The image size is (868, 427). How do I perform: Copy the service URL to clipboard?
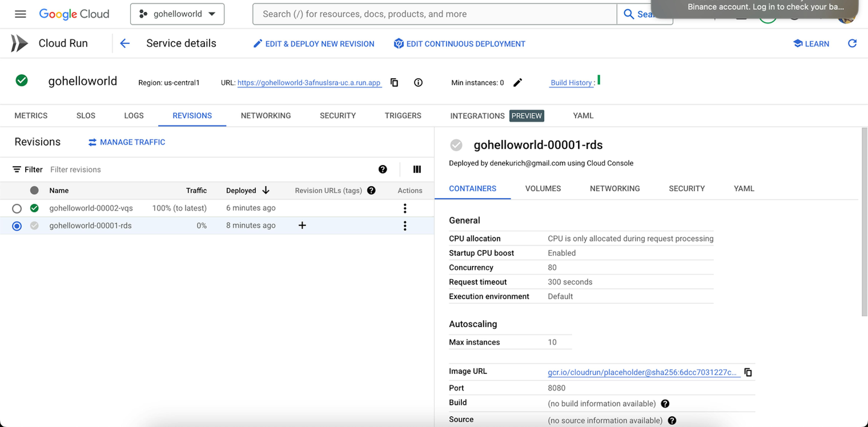[x=394, y=83]
